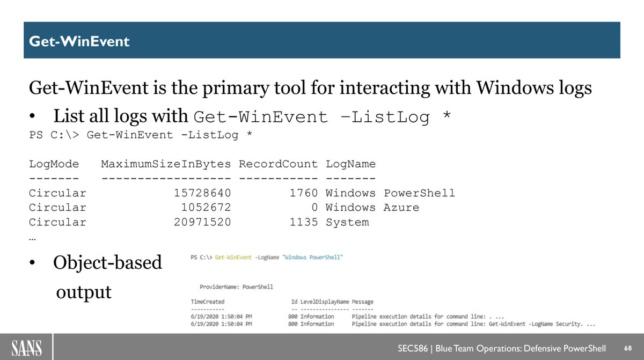Click the LogName column header
The width and height of the screenshot is (644, 360).
tap(350, 164)
